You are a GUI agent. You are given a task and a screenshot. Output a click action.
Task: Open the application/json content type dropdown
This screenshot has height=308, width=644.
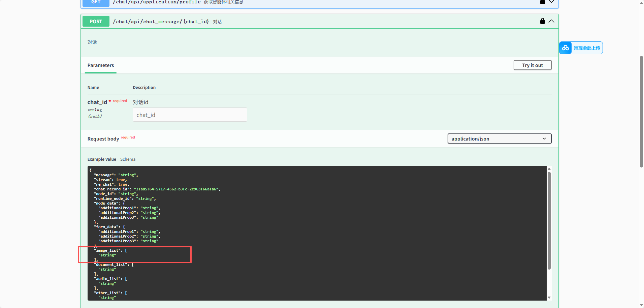tap(499, 139)
